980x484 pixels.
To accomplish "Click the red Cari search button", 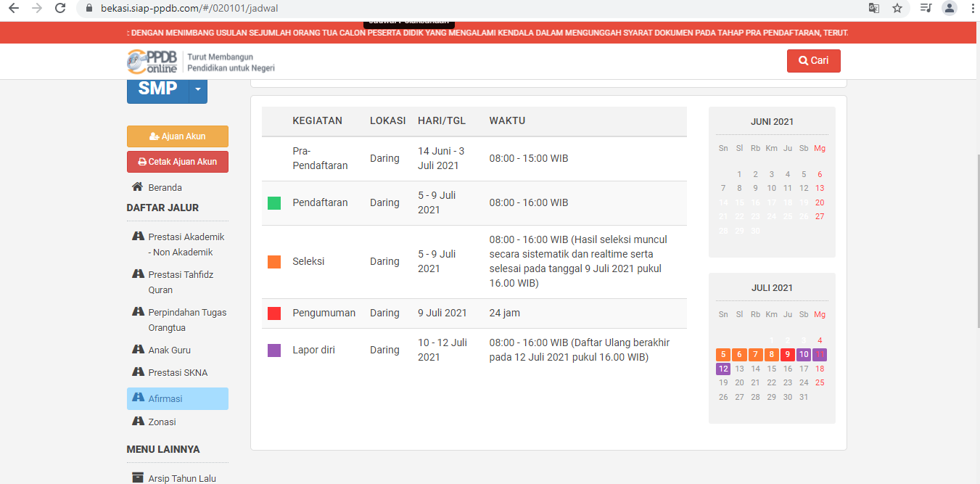I will point(813,61).
